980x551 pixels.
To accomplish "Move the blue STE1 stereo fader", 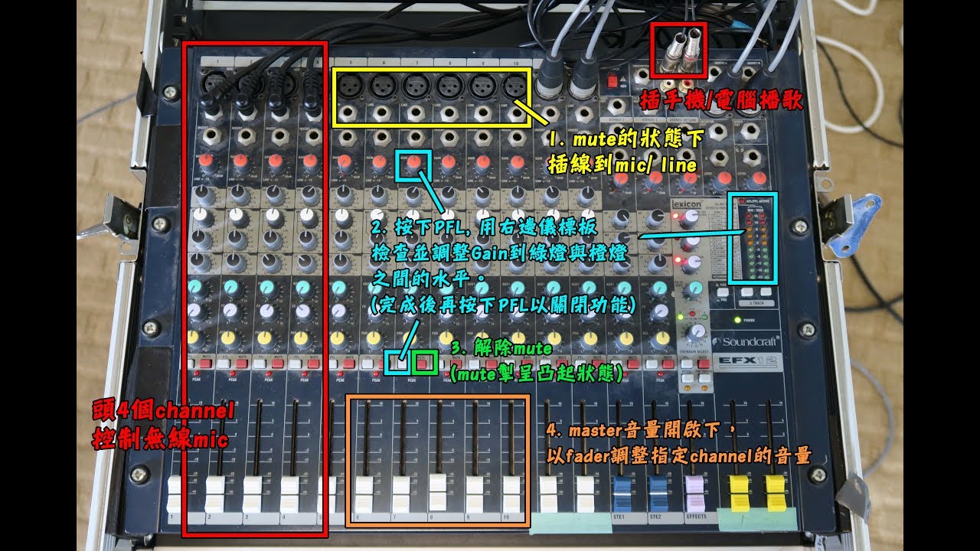I will [x=622, y=494].
